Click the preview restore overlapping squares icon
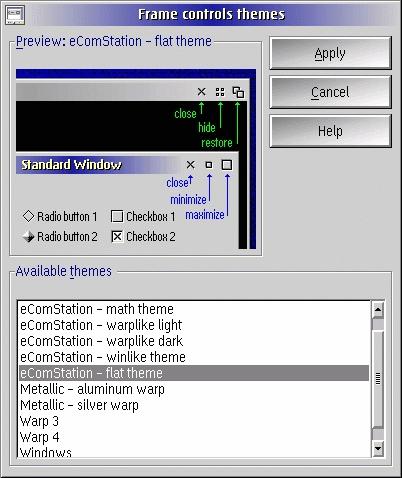This screenshot has width=402, height=478. [238, 92]
